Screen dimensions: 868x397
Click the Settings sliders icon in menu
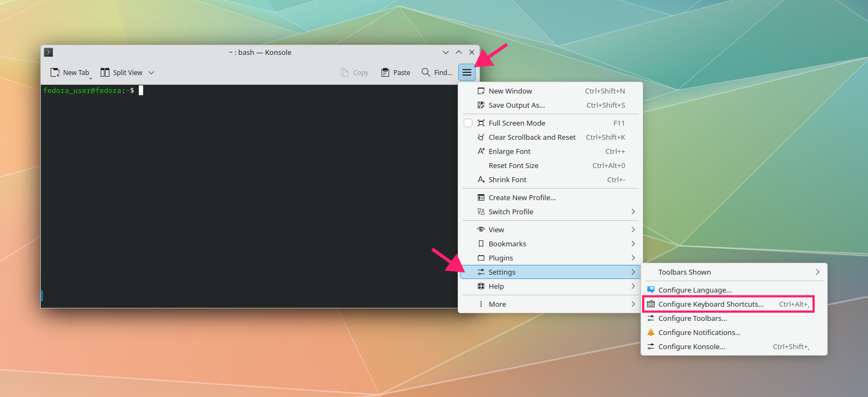click(481, 272)
